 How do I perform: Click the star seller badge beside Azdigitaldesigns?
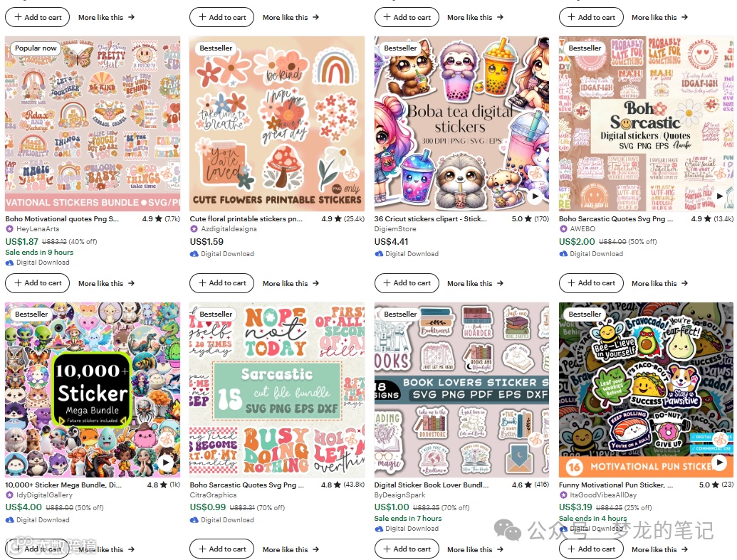click(194, 229)
